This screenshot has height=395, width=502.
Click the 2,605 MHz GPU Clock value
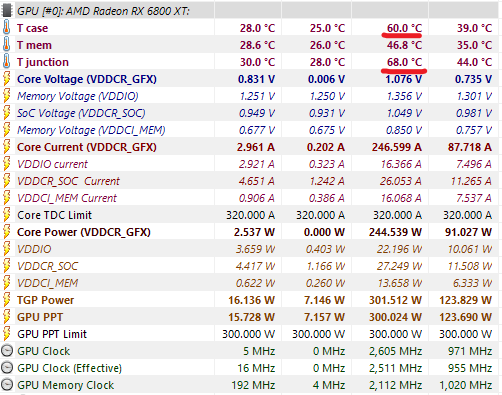[395, 351]
